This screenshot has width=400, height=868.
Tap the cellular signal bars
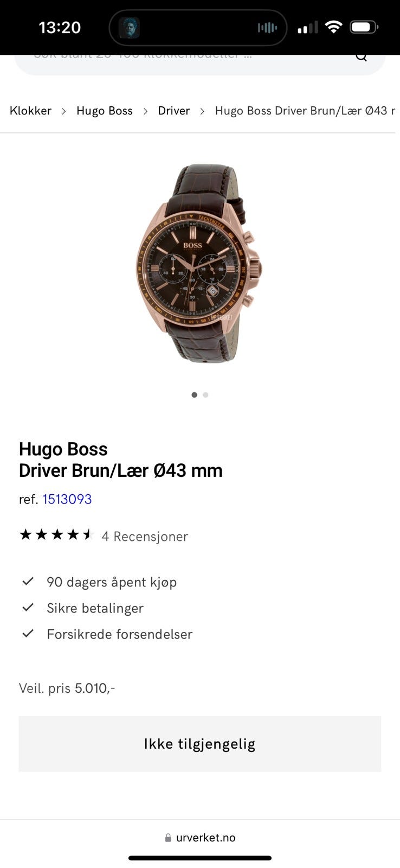[308, 28]
